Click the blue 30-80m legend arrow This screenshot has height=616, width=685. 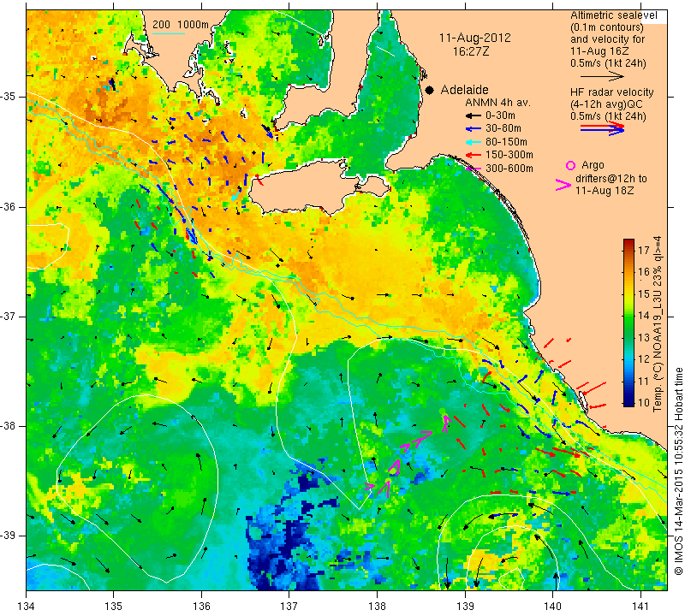tap(473, 129)
